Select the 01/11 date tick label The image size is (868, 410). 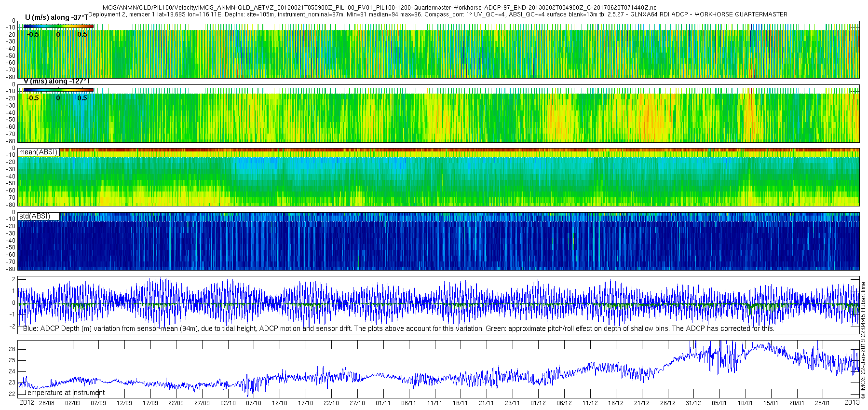[383, 403]
